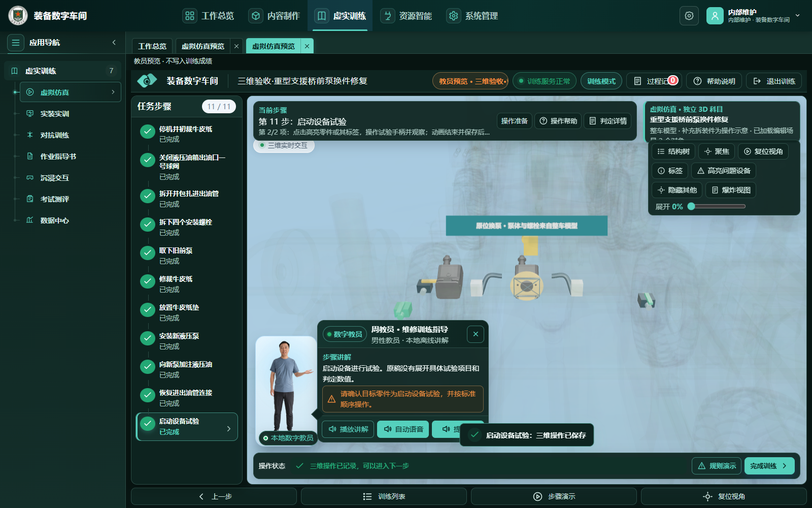This screenshot has height=508, width=812.
Task: Open 帮助说明 help icon button
Action: pyautogui.click(x=714, y=81)
